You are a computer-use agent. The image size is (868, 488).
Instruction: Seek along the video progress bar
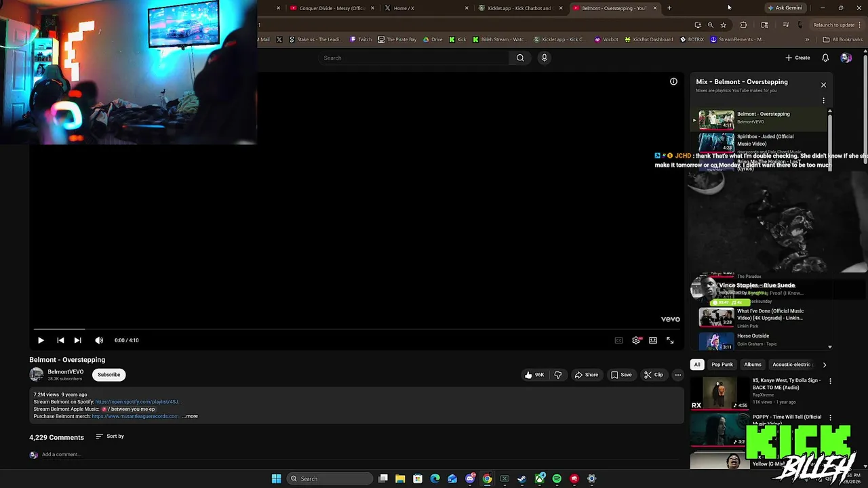point(356,329)
